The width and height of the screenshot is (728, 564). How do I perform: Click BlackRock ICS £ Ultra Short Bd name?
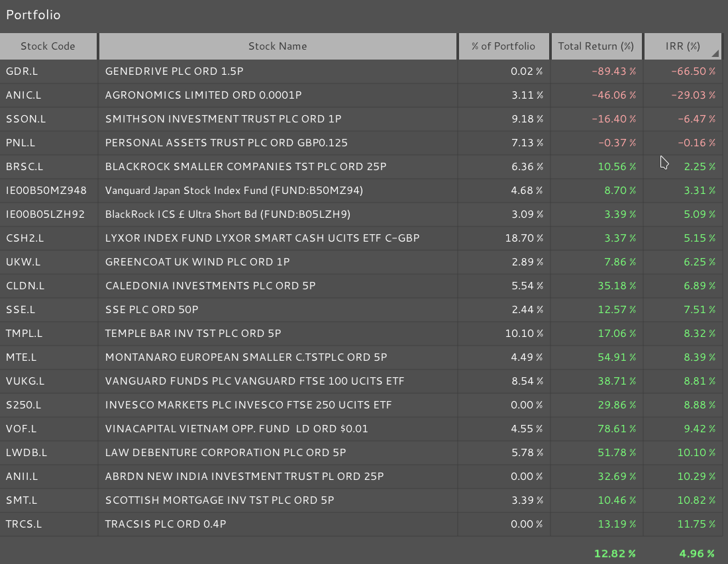227,214
